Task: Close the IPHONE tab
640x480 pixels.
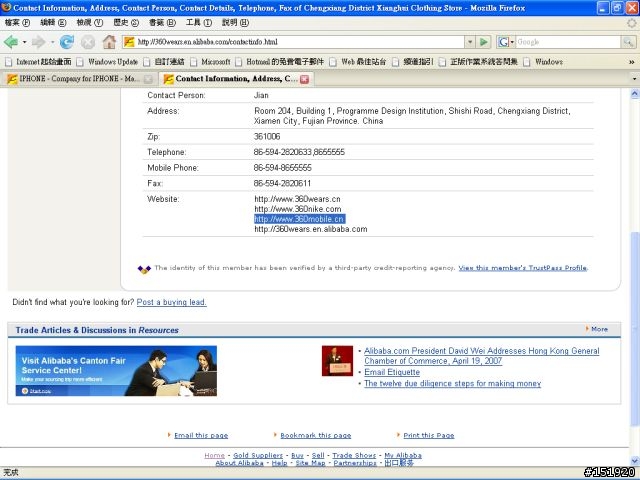Action: pos(149,79)
